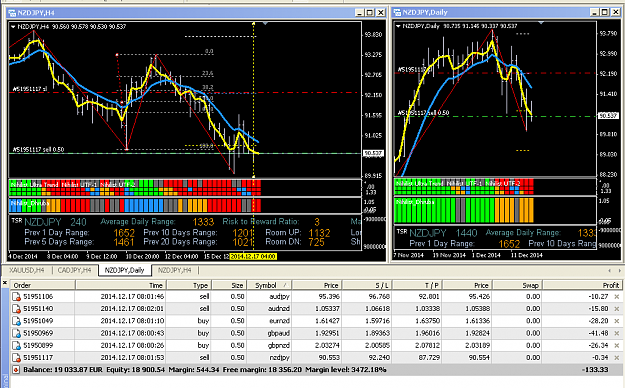
Task: Close order 51951106 audjpy position
Action: (x=617, y=297)
